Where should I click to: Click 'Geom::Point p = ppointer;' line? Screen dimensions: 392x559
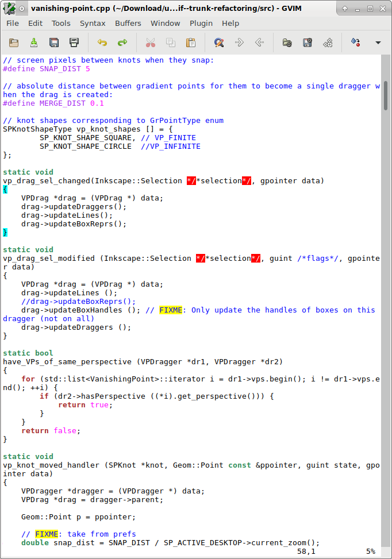(x=79, y=516)
